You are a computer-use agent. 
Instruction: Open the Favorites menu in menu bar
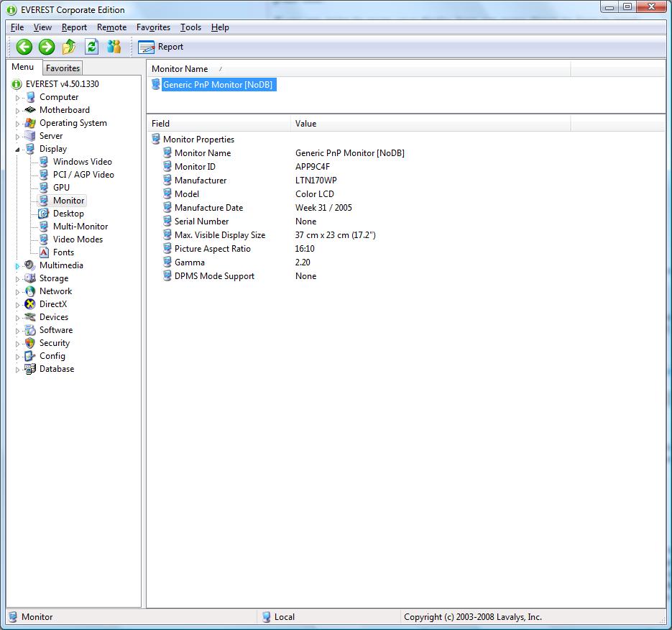(x=153, y=27)
